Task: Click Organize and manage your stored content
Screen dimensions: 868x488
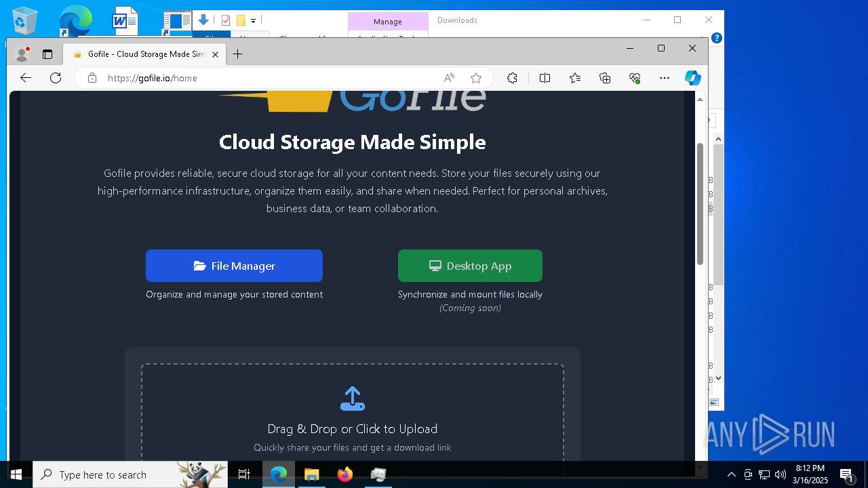Action: click(235, 294)
